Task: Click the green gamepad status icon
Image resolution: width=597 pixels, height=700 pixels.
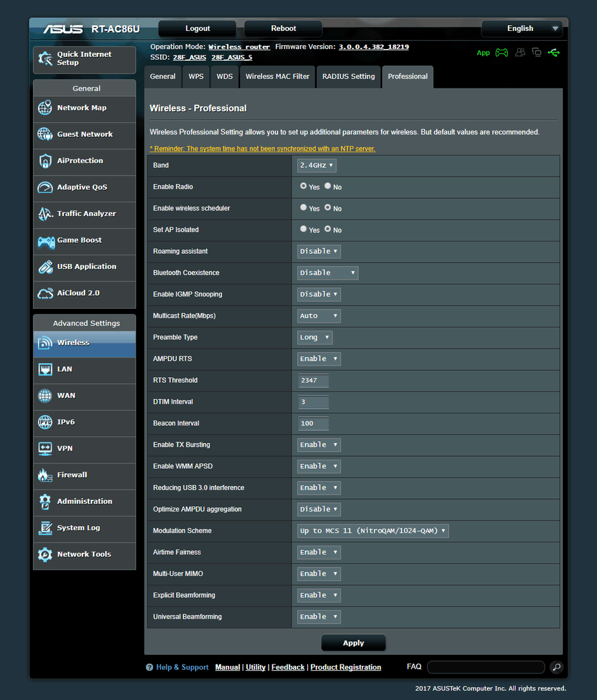Action: (x=502, y=53)
